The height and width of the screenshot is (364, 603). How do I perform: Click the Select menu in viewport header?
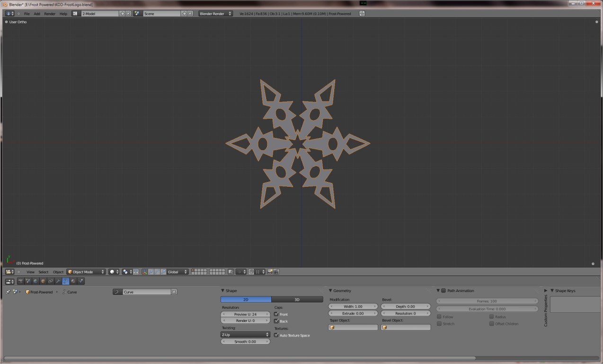point(43,272)
